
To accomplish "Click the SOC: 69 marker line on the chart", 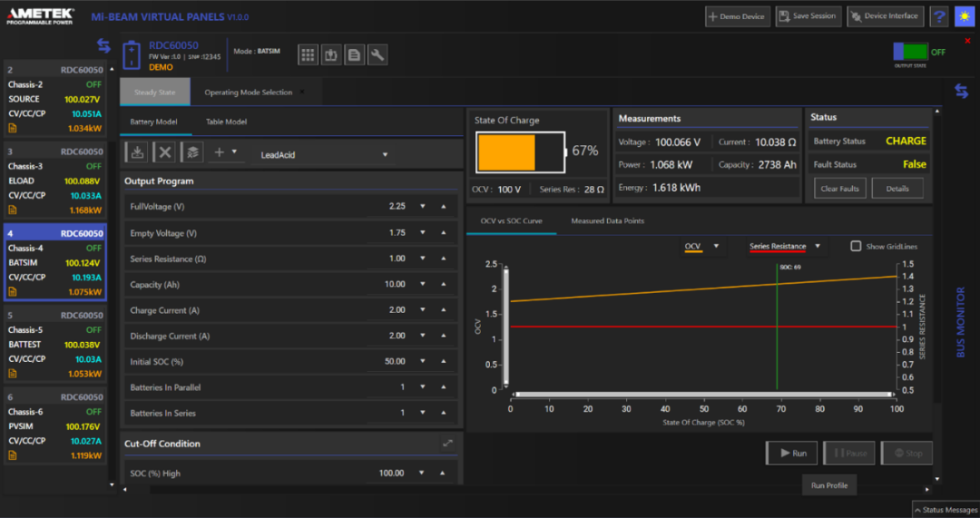I will 777,327.
